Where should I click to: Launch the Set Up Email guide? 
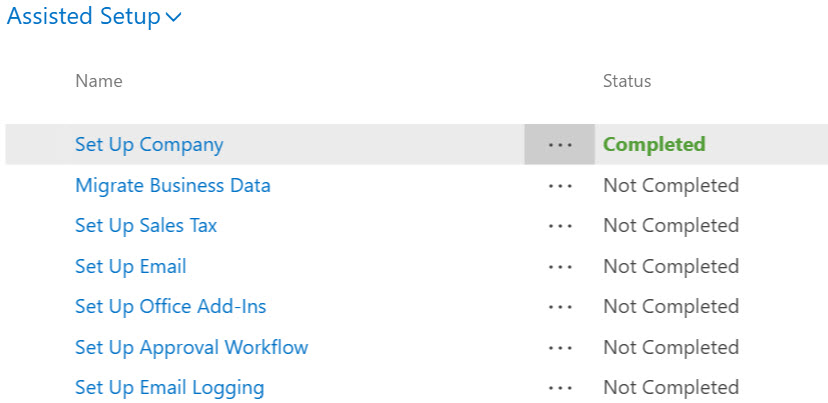130,266
